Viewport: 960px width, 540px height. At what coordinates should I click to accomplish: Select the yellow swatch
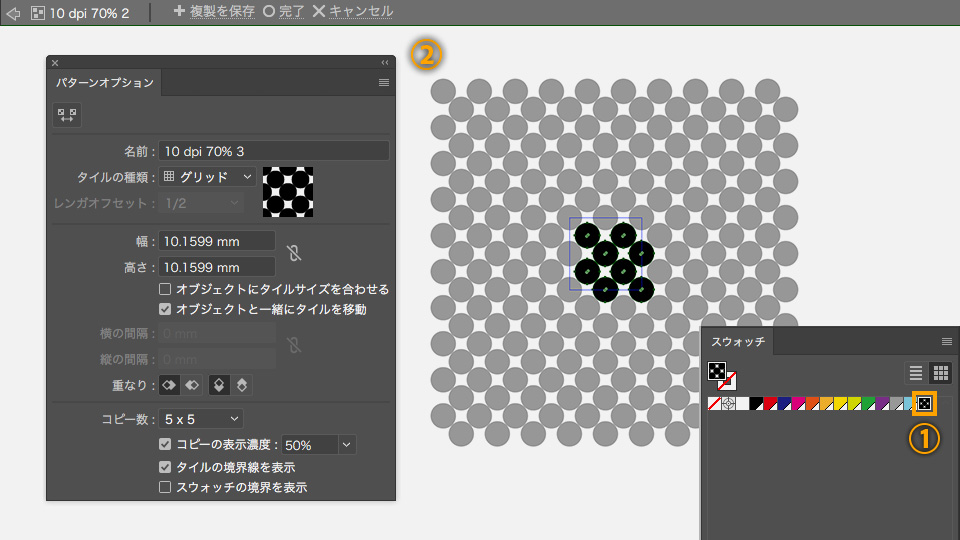tap(841, 403)
